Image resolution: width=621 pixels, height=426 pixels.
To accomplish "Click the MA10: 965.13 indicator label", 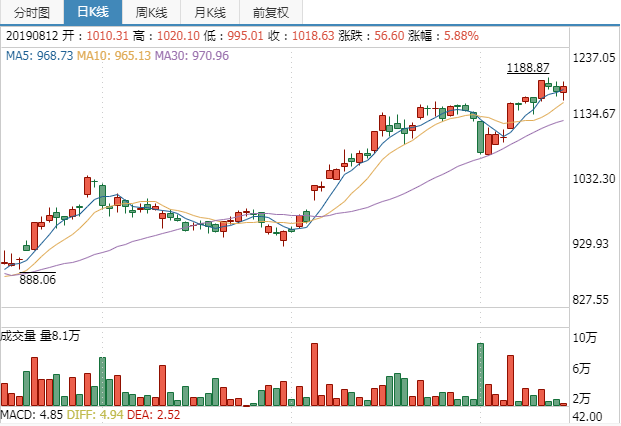I will (114, 55).
